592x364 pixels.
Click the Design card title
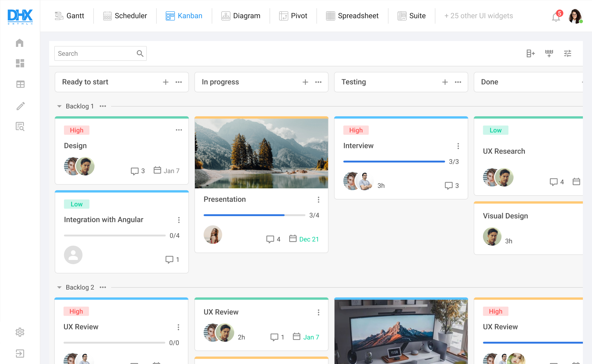point(75,146)
